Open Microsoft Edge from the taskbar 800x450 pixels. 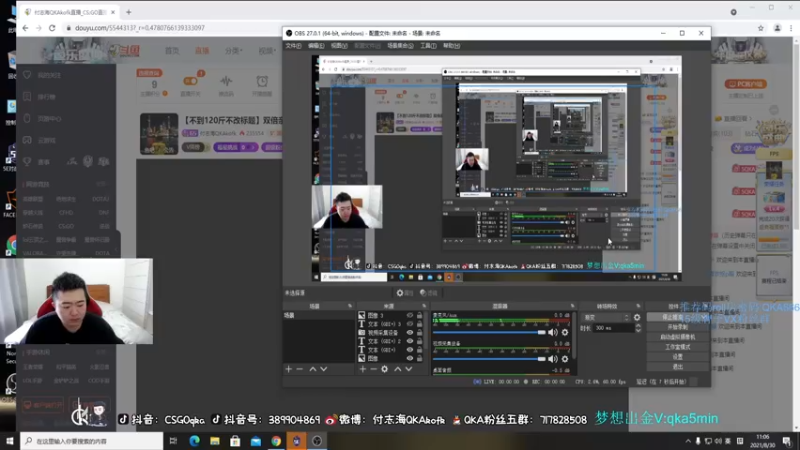(x=194, y=441)
